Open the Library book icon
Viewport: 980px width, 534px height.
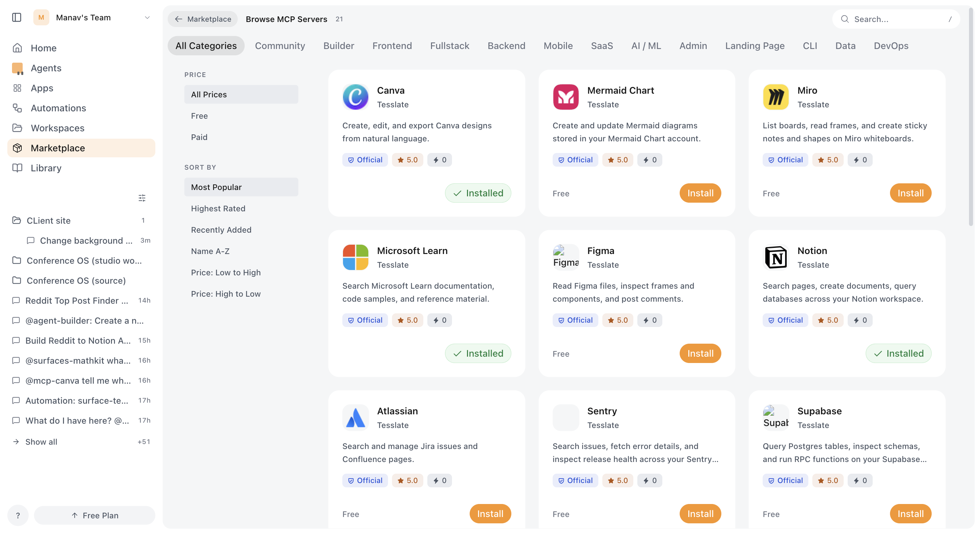[17, 168]
